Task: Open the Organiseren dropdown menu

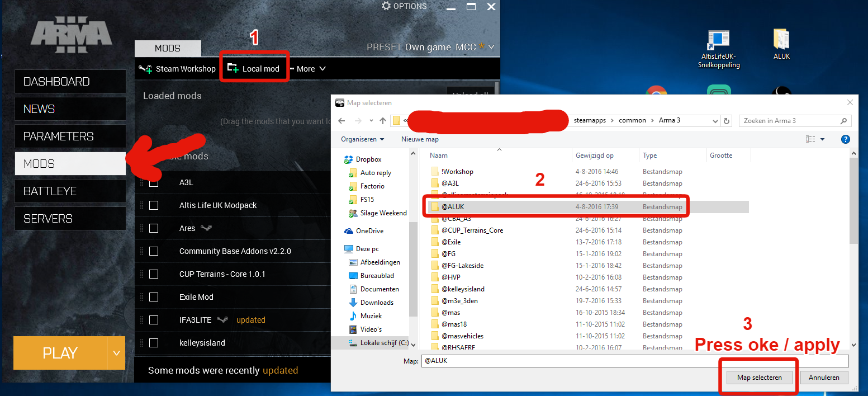Action: [x=363, y=139]
